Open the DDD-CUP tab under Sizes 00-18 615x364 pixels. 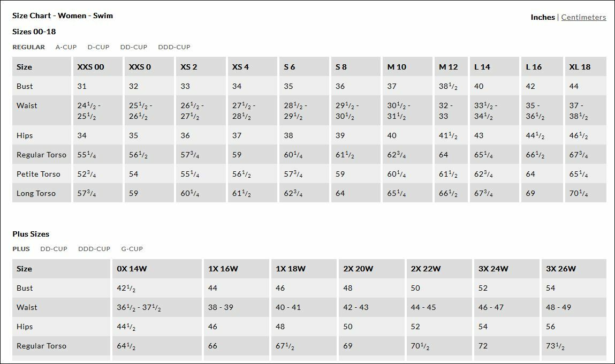[174, 47]
